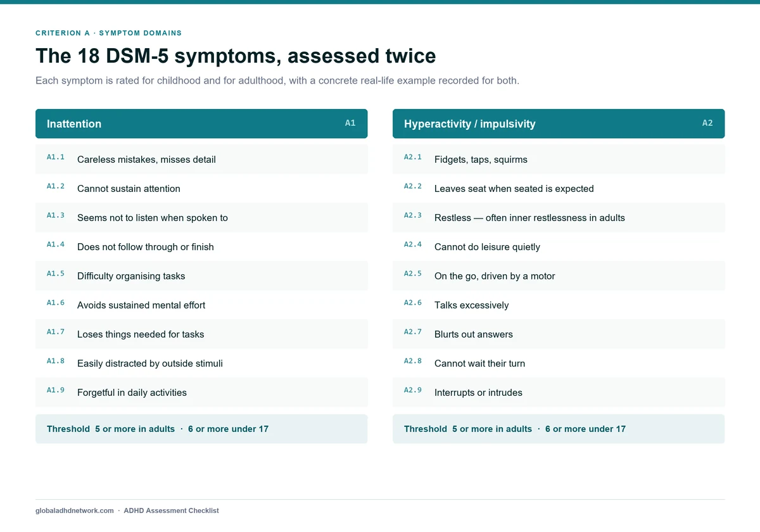Select Avoids sustained mental effort

(x=201, y=305)
